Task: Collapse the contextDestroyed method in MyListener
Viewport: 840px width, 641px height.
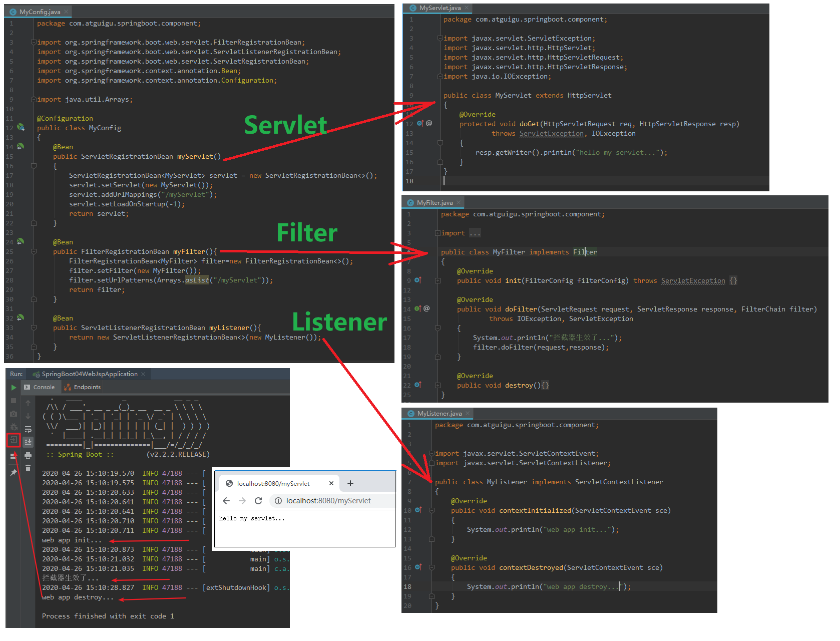Action: pos(432,567)
